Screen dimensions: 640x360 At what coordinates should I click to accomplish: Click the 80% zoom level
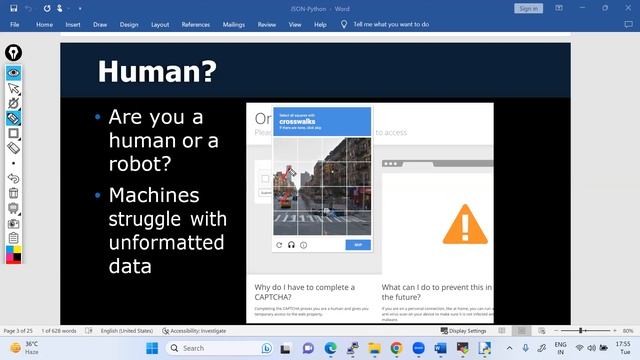(628, 331)
